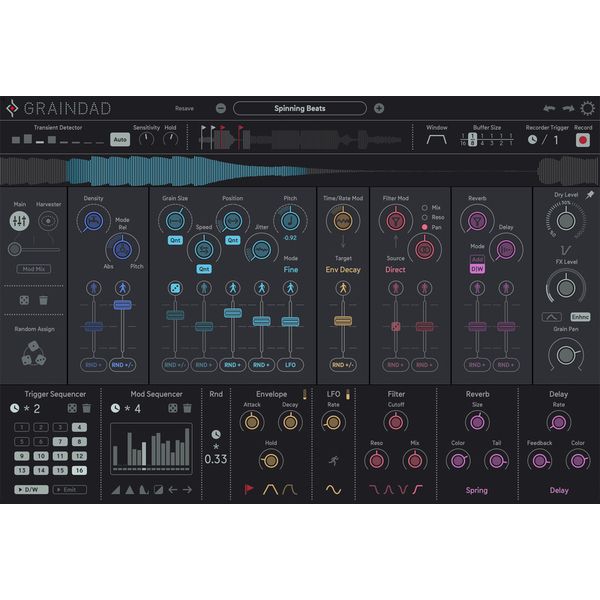Open the Spinning Beats preset selector
Screen dimensions: 600x600
coord(299,108)
